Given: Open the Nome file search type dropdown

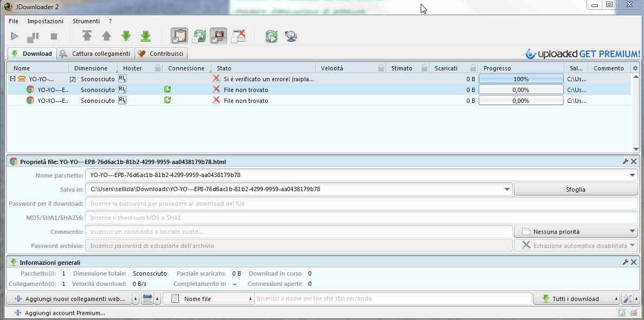Looking at the screenshot, I should point(208,299).
